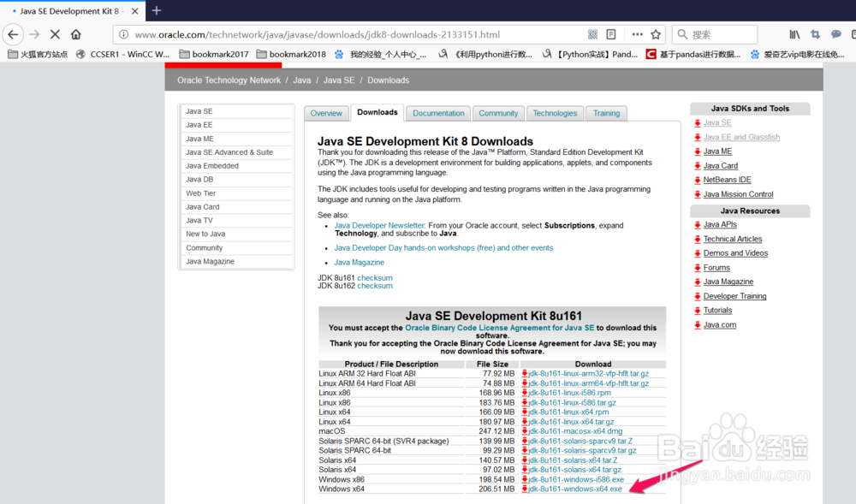Switch to the Technologies tab
Viewport: 856px width, 504px height.
click(555, 113)
